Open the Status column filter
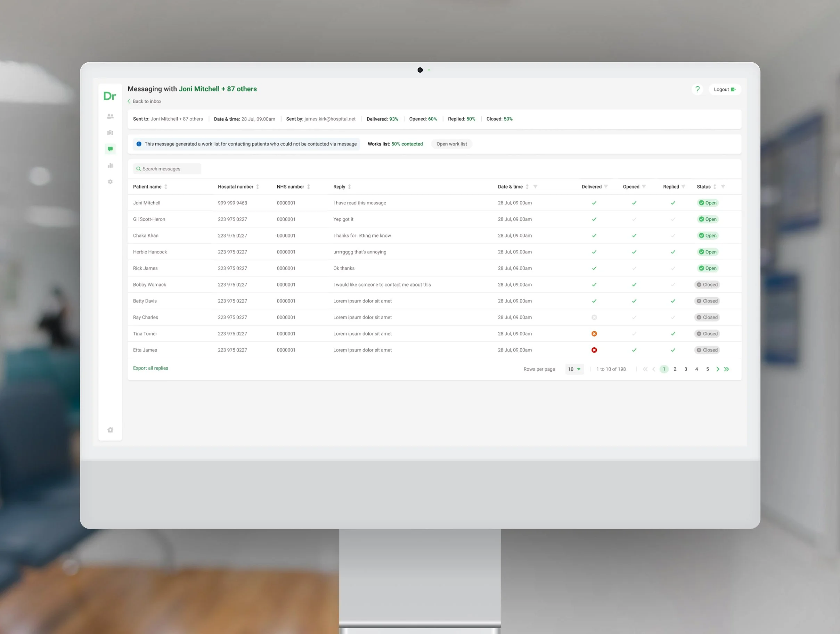840x634 pixels. (x=723, y=187)
